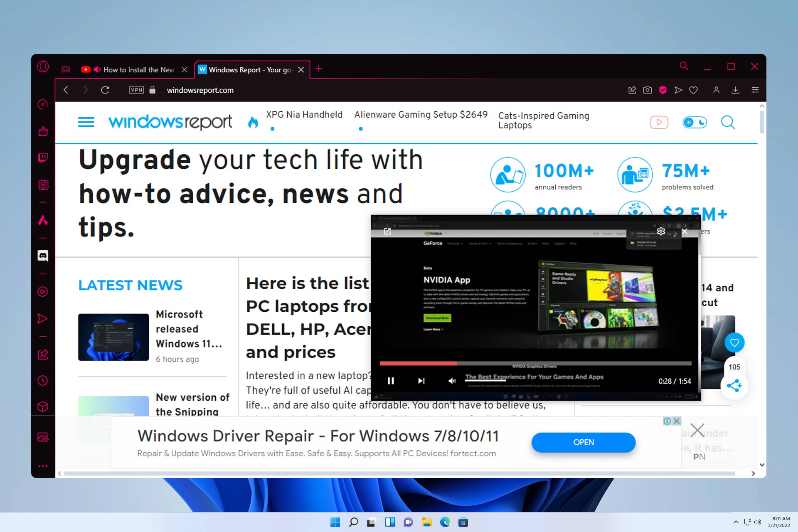Click OPEN button in Windows Driver Repair ad
798x532 pixels.
[x=584, y=442]
